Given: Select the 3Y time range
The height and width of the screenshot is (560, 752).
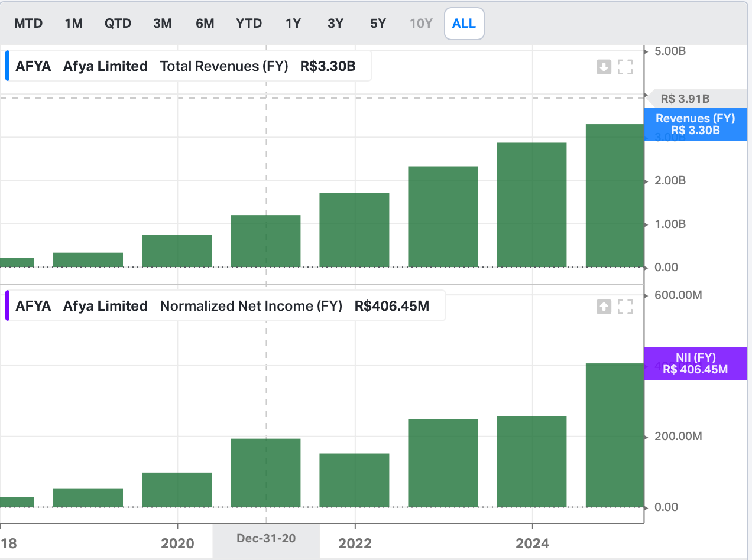Looking at the screenshot, I should 335,24.
